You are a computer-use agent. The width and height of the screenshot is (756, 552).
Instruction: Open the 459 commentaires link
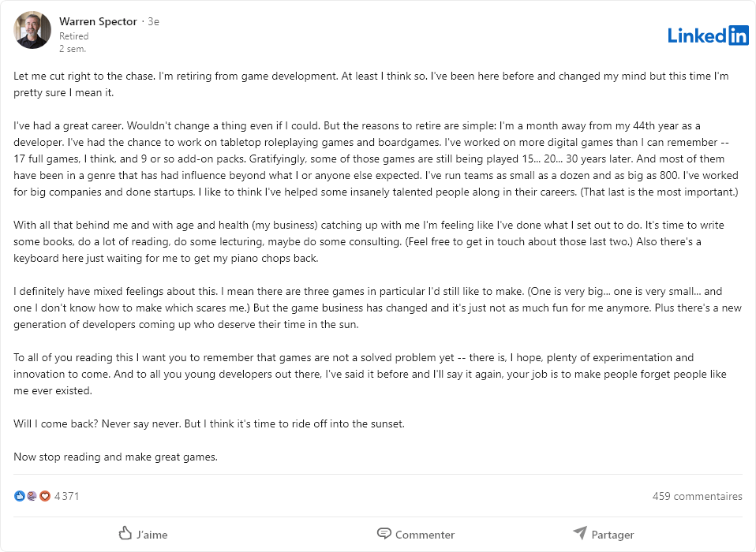[697, 496]
